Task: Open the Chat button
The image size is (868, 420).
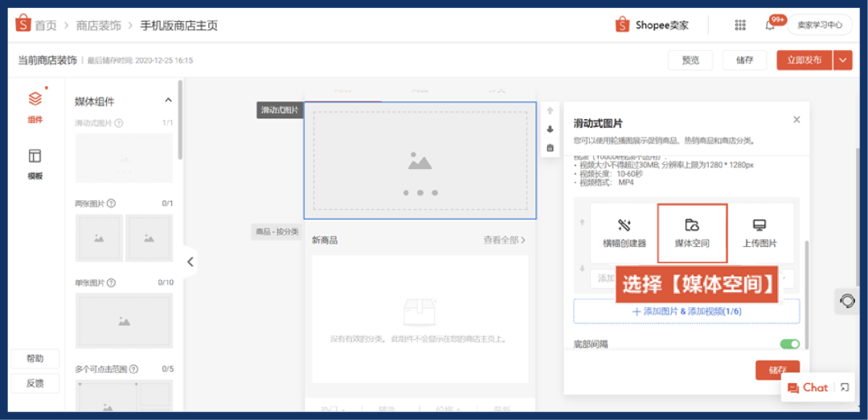Action: (x=809, y=388)
